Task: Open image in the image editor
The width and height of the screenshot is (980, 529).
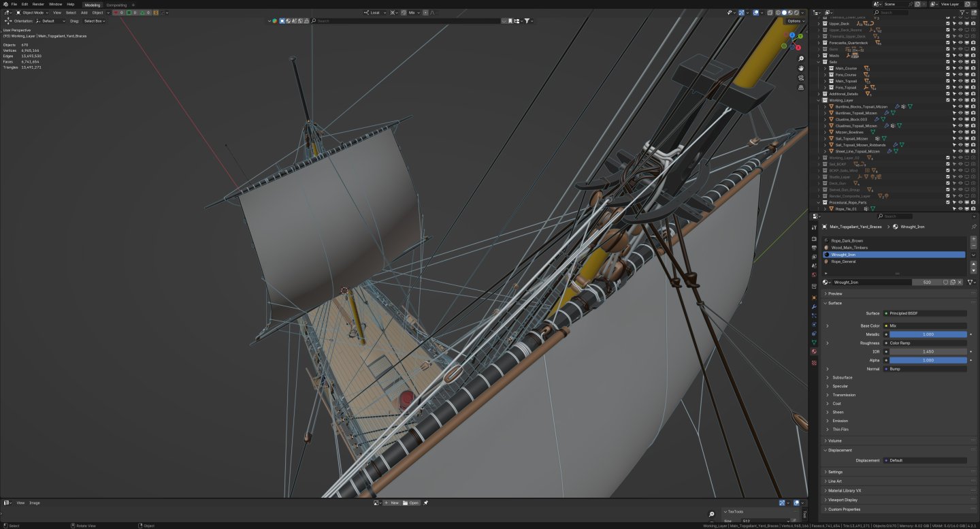Action: (x=411, y=502)
